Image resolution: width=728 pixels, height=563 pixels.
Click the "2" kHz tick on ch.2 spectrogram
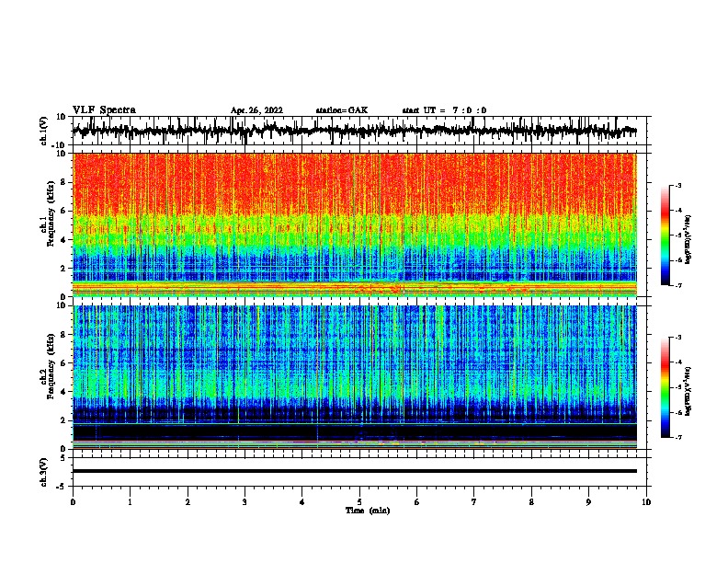pyautogui.click(x=63, y=420)
